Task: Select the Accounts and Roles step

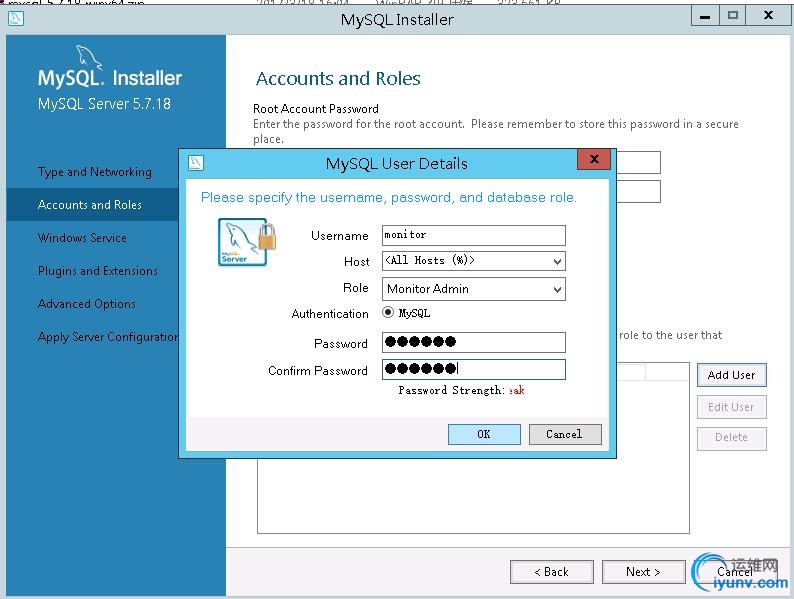Action: tap(90, 205)
